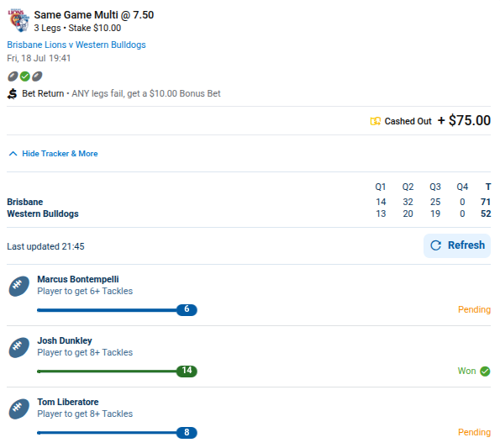
Task: Click the football icon beside Tom Liberatore
Action: [18, 408]
